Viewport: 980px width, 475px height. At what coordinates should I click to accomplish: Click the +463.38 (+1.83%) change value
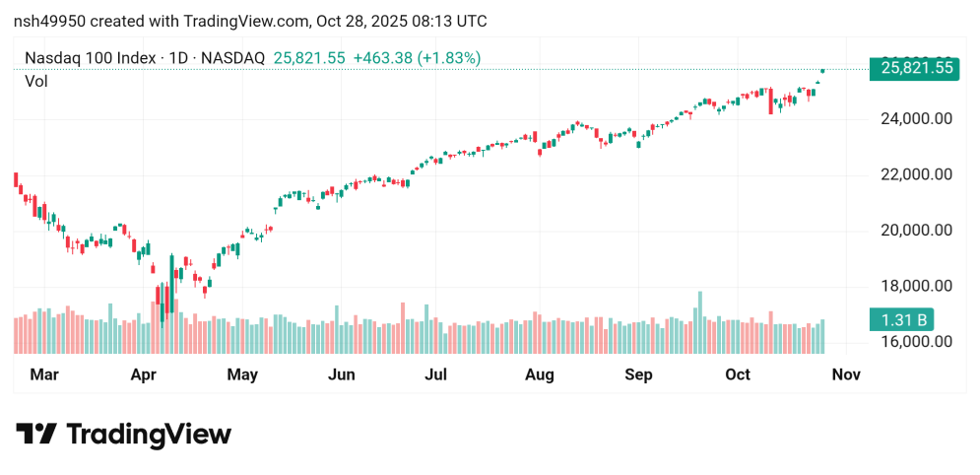tap(418, 58)
